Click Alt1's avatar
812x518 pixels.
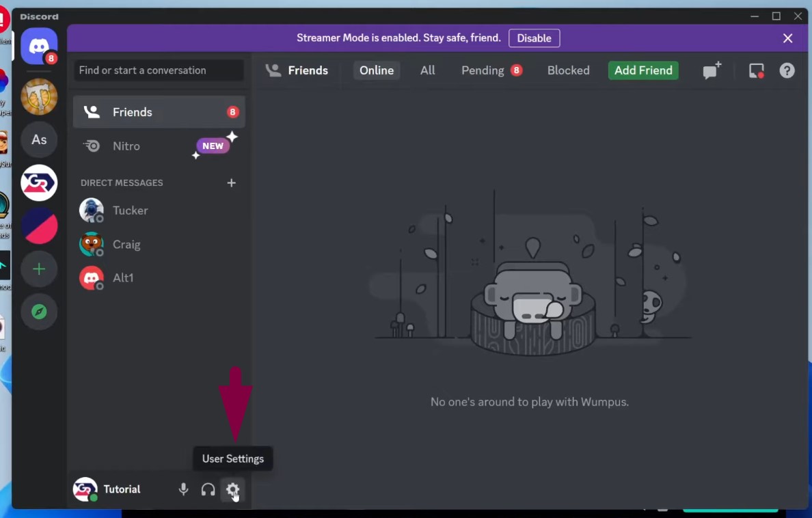click(x=92, y=277)
